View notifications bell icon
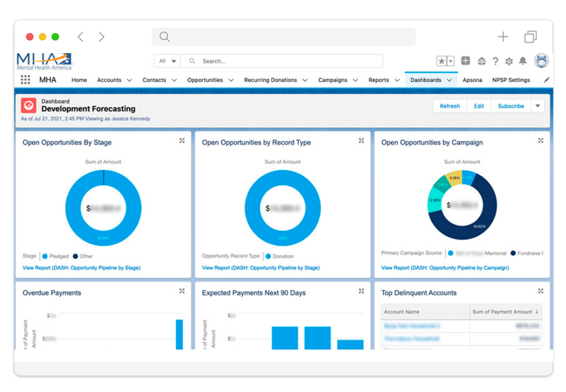The width and height of the screenshot is (566, 392). click(x=523, y=61)
